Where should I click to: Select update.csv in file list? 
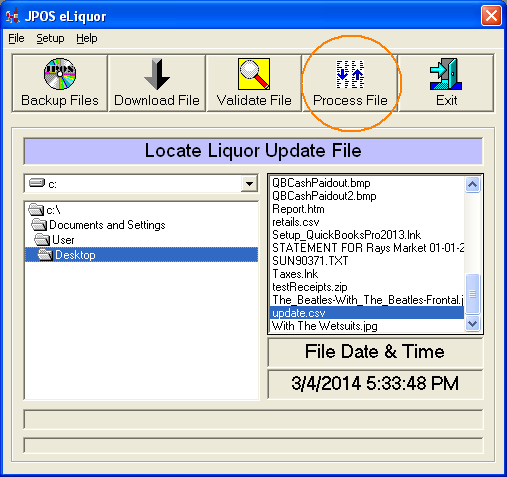367,313
